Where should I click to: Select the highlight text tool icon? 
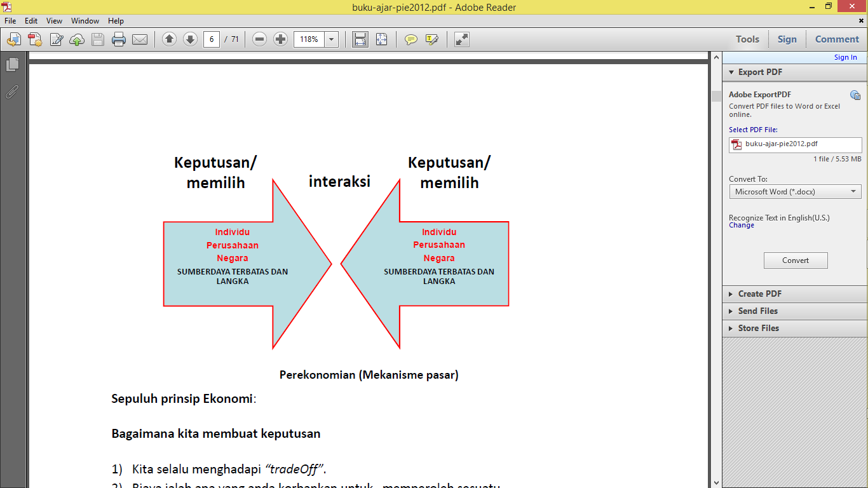(432, 39)
